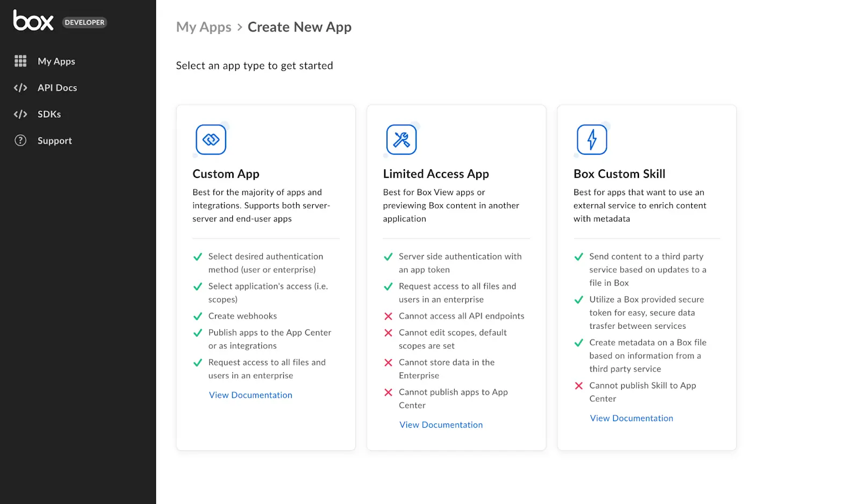The height and width of the screenshot is (504, 860).
Task: Click checkmark beside Publish apps to App Center
Action: pyautogui.click(x=198, y=333)
